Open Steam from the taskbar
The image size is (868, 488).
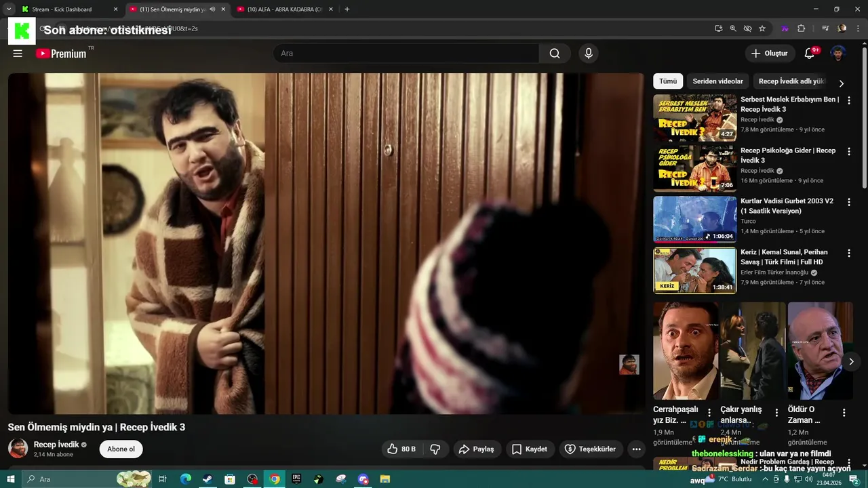pyautogui.click(x=207, y=479)
